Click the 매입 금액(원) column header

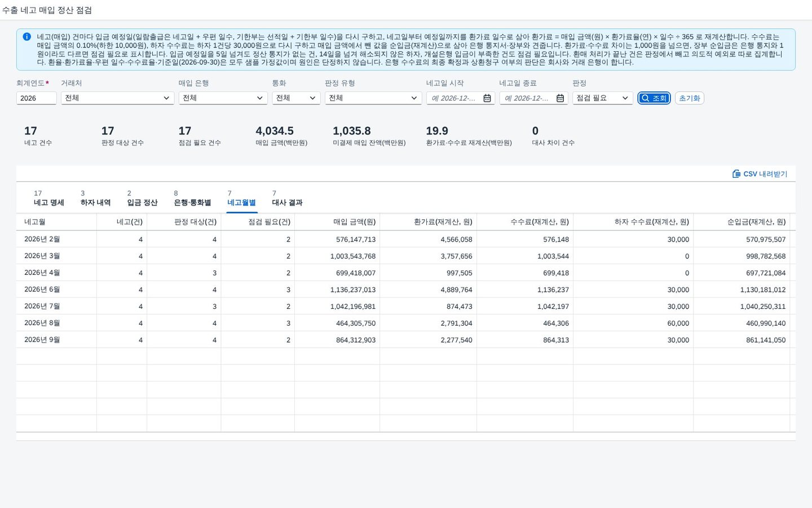point(337,222)
